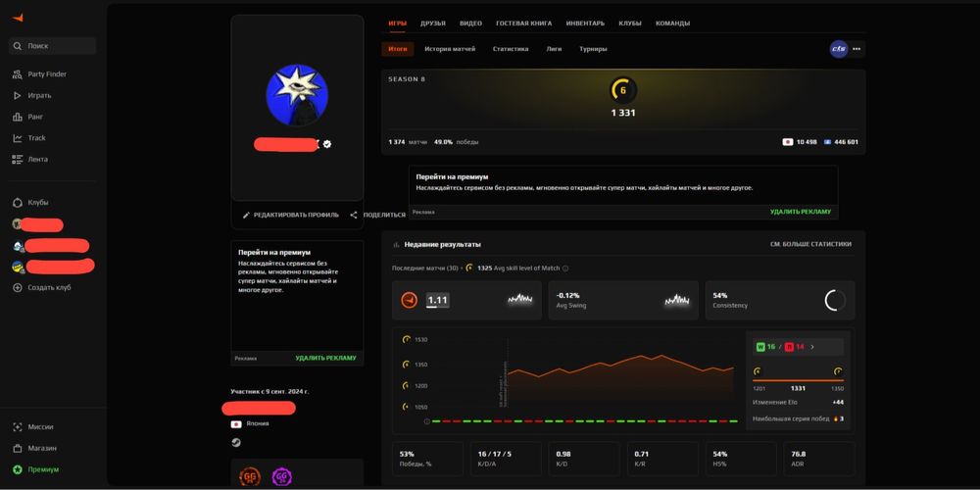The width and height of the screenshot is (980, 490).
Task: Click the 54% HS% stat
Action: pos(741,460)
